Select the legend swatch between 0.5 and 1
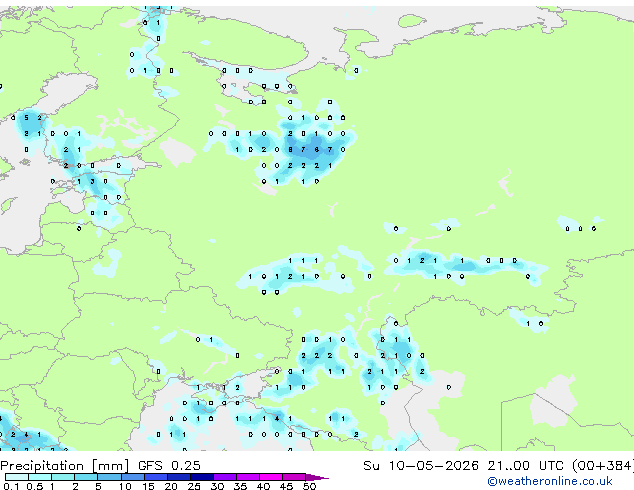Screen dimensions: 634x490 (40, 477)
